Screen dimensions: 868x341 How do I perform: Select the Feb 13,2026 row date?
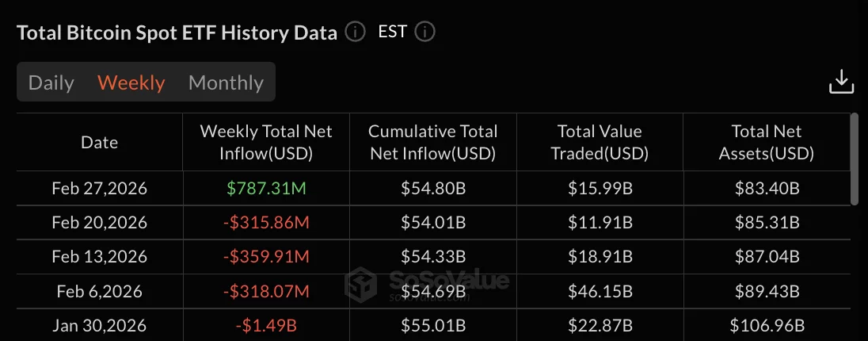click(100, 258)
